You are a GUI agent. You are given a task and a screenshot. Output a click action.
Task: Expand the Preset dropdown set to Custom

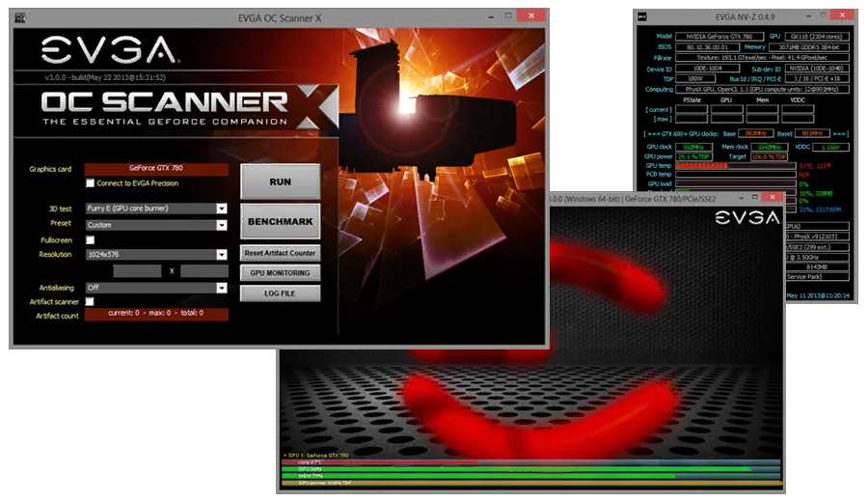(221, 224)
